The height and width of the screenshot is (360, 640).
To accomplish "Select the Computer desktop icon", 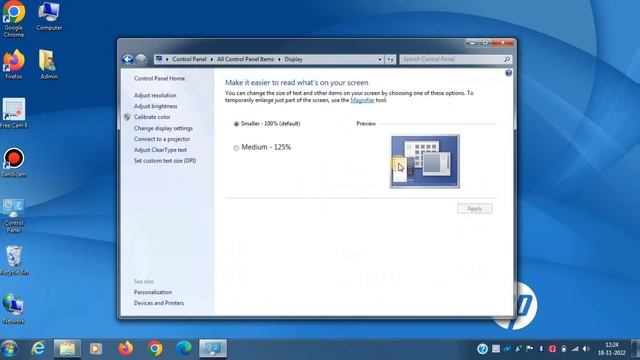I will coord(49,16).
